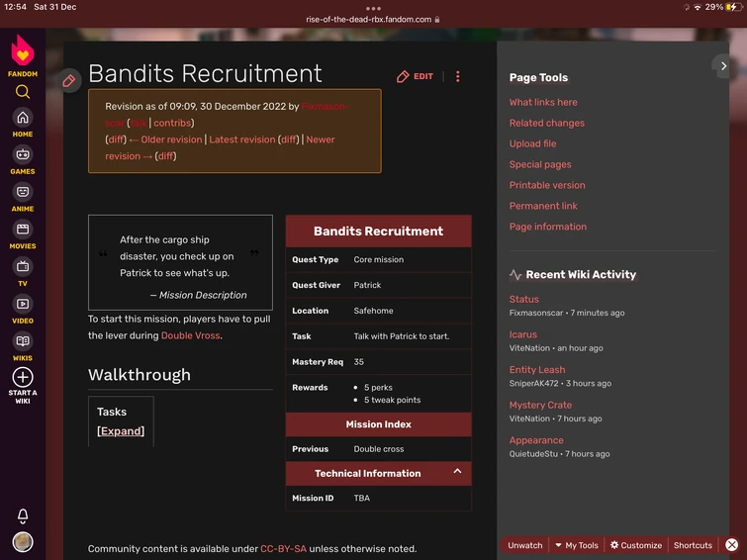Open Video section in sidebar

pos(23,311)
